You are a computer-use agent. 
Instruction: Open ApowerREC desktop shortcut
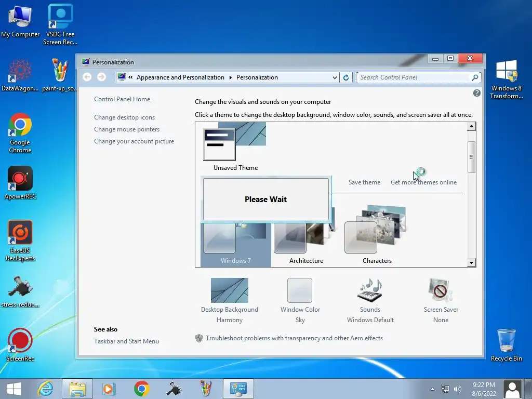[x=20, y=183]
